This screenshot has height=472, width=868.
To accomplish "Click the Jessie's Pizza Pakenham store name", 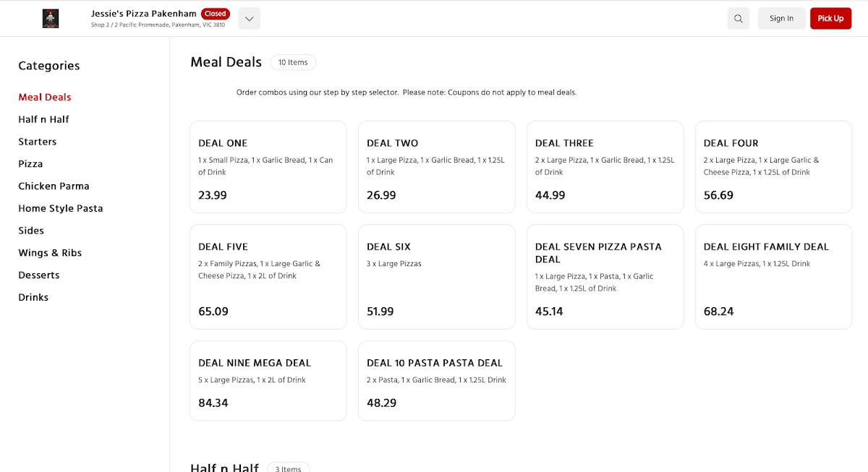I will pyautogui.click(x=144, y=14).
